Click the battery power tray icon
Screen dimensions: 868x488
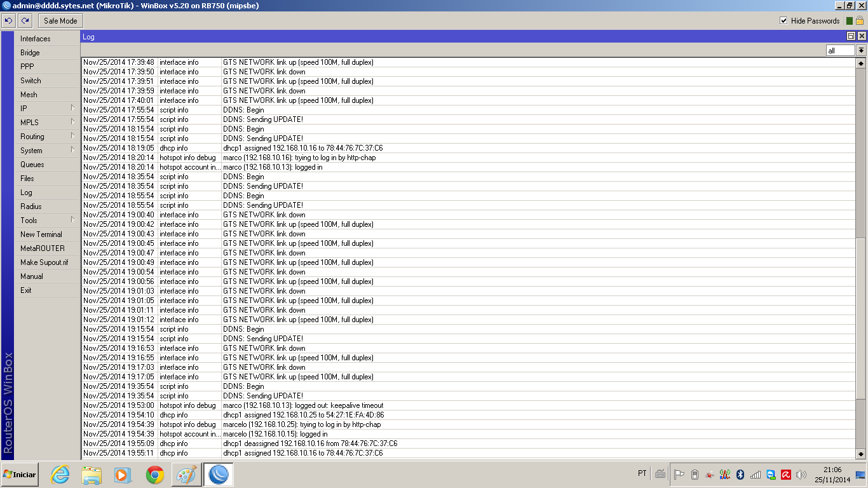pos(695,474)
